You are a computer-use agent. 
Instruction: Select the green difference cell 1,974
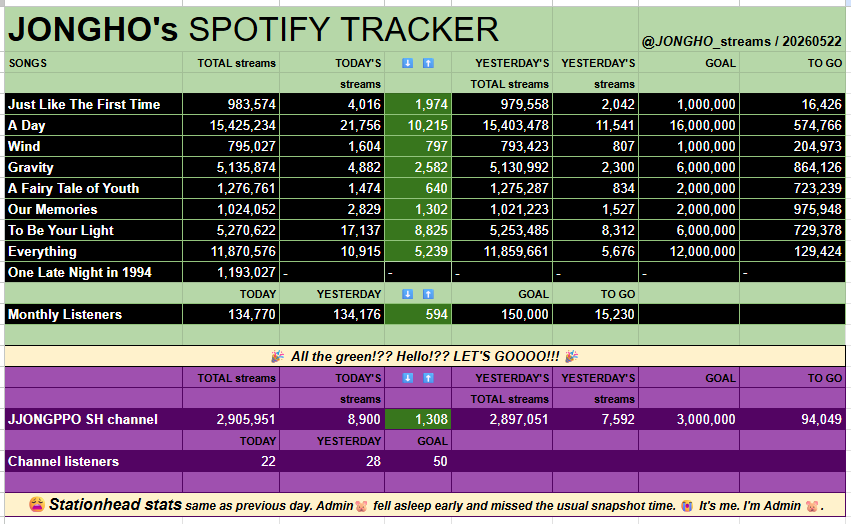pyautogui.click(x=418, y=104)
